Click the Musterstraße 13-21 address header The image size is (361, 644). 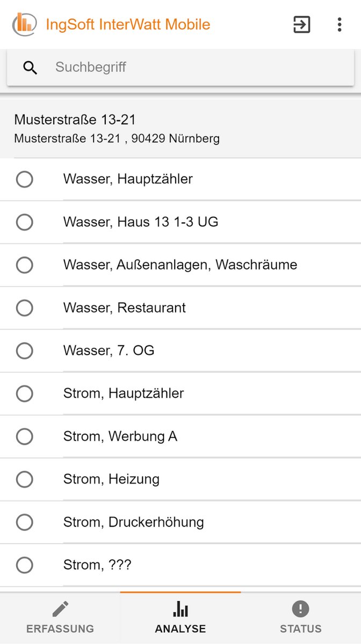117,128
